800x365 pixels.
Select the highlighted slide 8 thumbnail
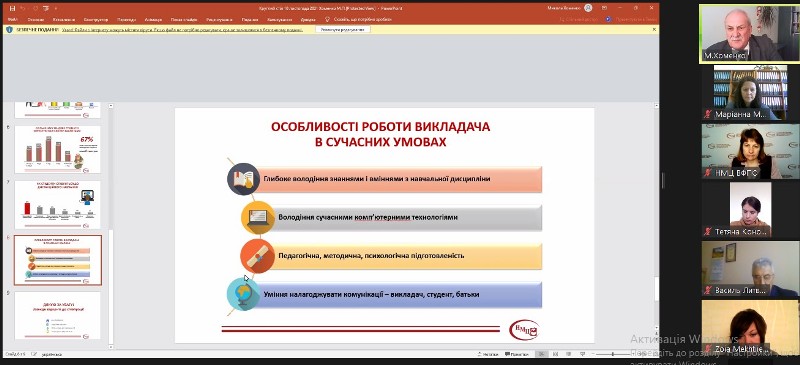coord(58,260)
